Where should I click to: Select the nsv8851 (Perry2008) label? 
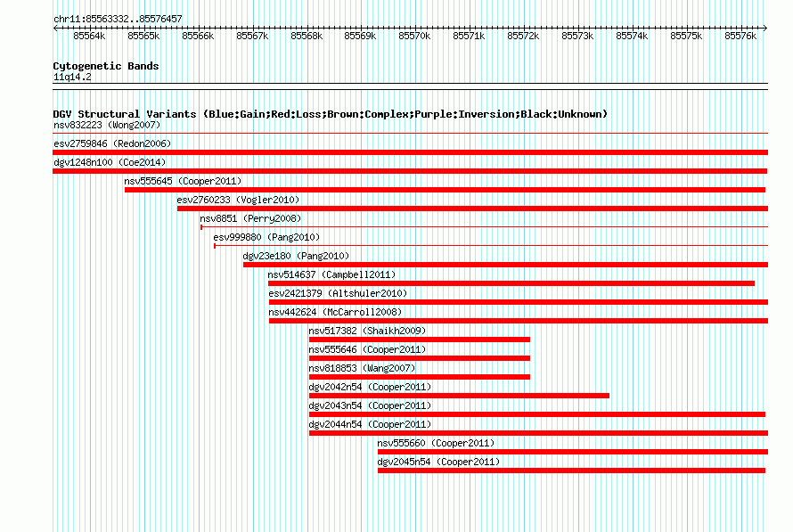(250, 218)
